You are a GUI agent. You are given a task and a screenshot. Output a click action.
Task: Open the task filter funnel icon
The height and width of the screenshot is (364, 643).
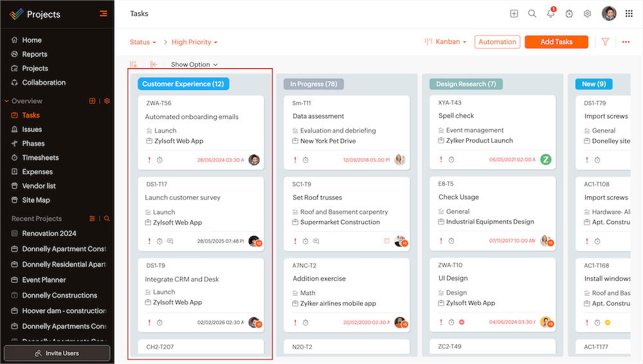coord(605,42)
